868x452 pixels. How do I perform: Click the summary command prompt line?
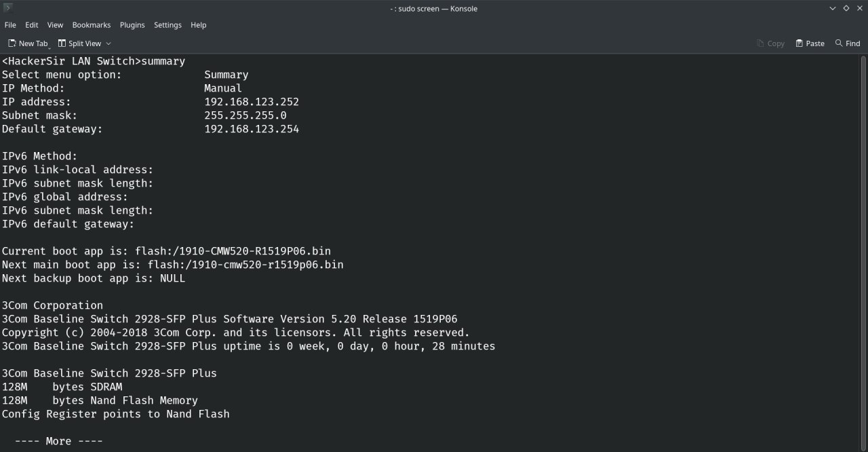click(94, 61)
